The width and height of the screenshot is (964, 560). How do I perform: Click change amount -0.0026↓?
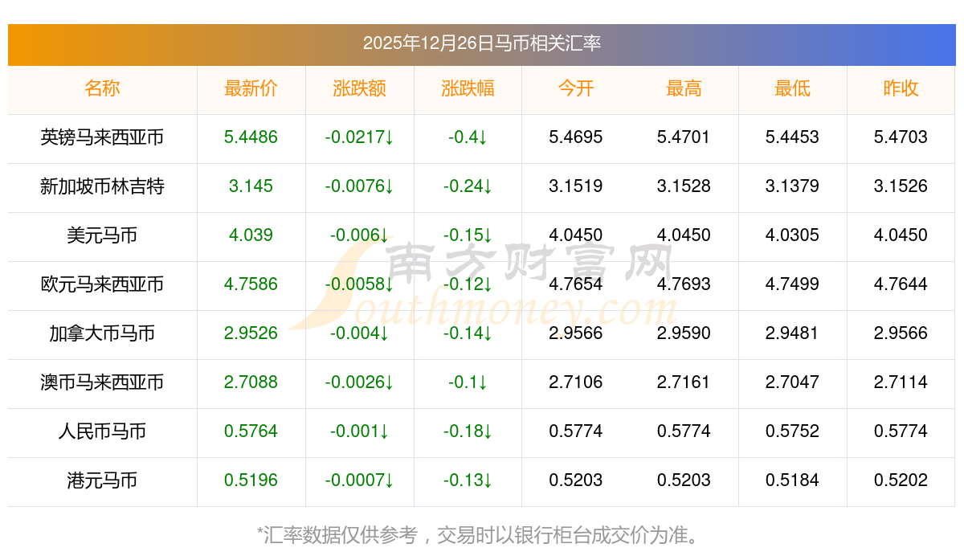pyautogui.click(x=359, y=382)
